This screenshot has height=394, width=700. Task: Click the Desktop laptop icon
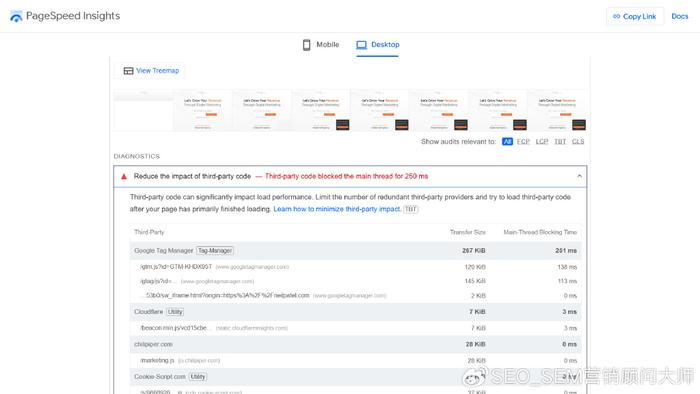(x=362, y=45)
